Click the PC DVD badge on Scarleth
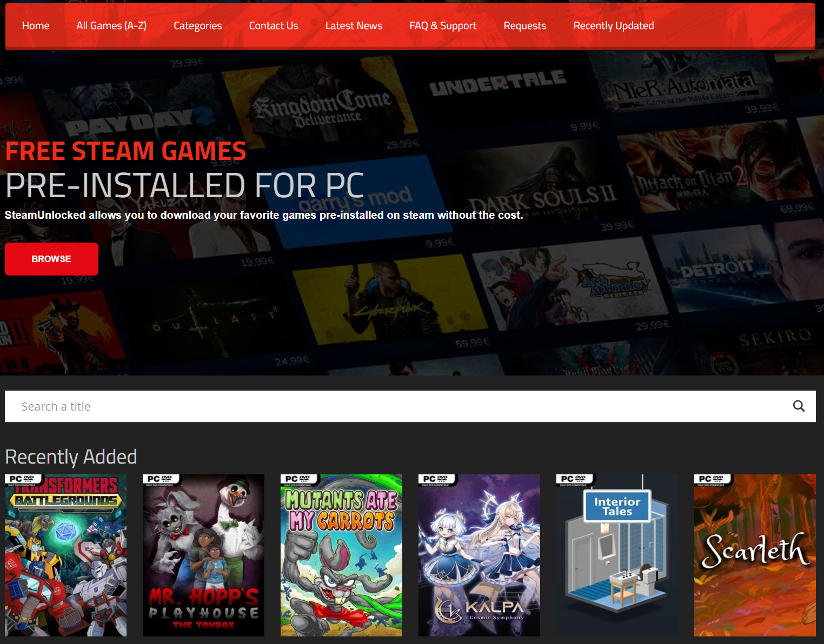Image resolution: width=824 pixels, height=644 pixels. [x=712, y=480]
